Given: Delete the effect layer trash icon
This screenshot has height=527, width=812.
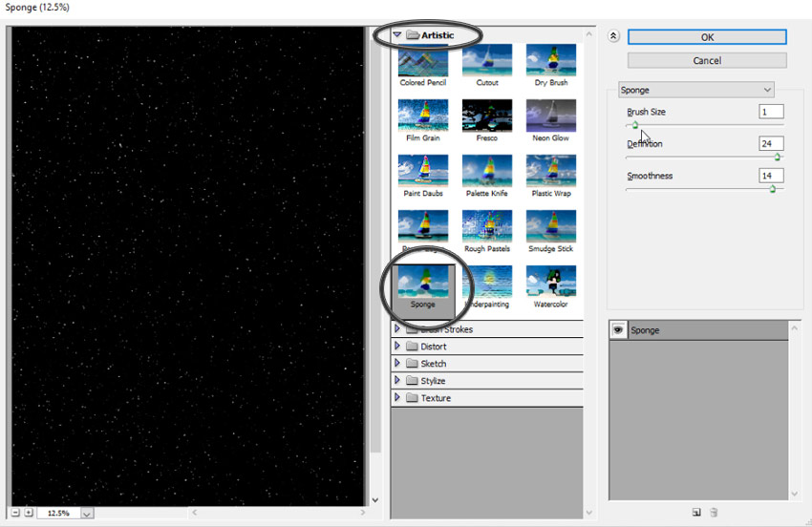Looking at the screenshot, I should (714, 513).
